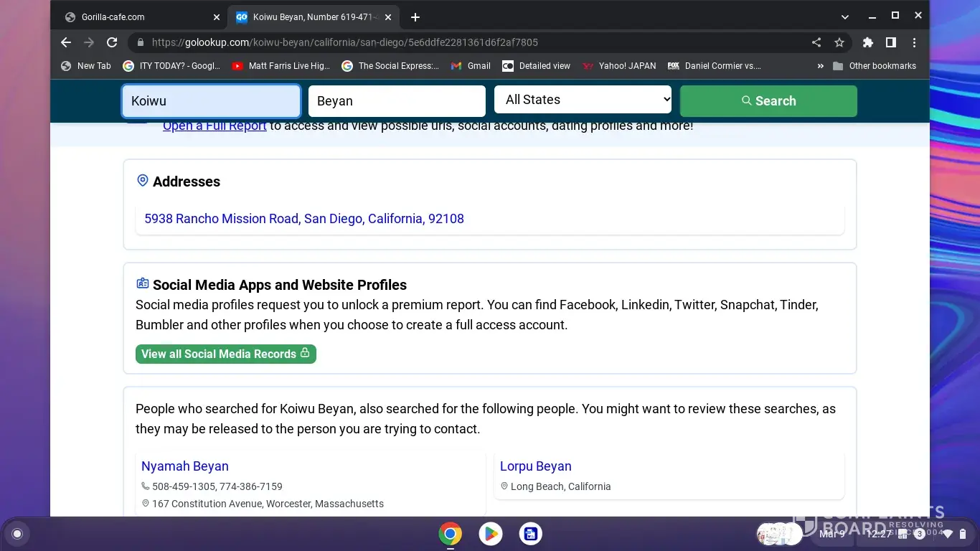
Task: Share this page via the share icon
Action: coord(816,42)
